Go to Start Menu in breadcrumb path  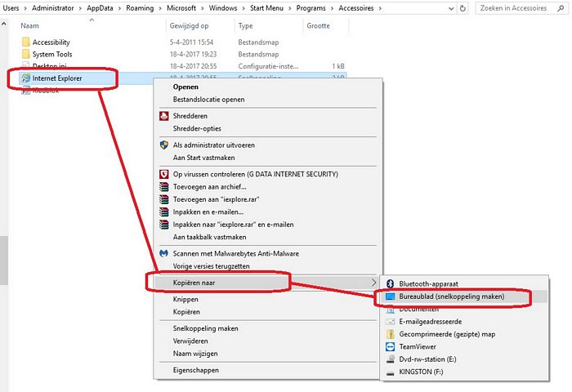point(266,8)
